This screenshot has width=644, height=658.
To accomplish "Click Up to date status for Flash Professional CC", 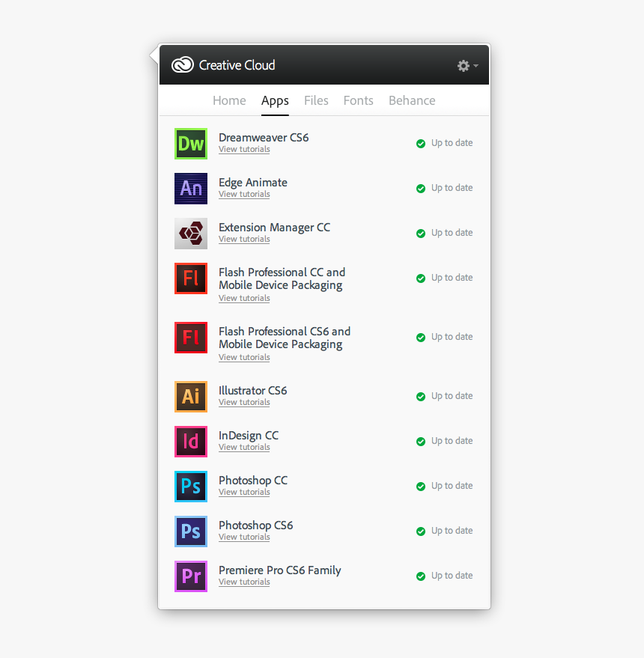I will 452,278.
